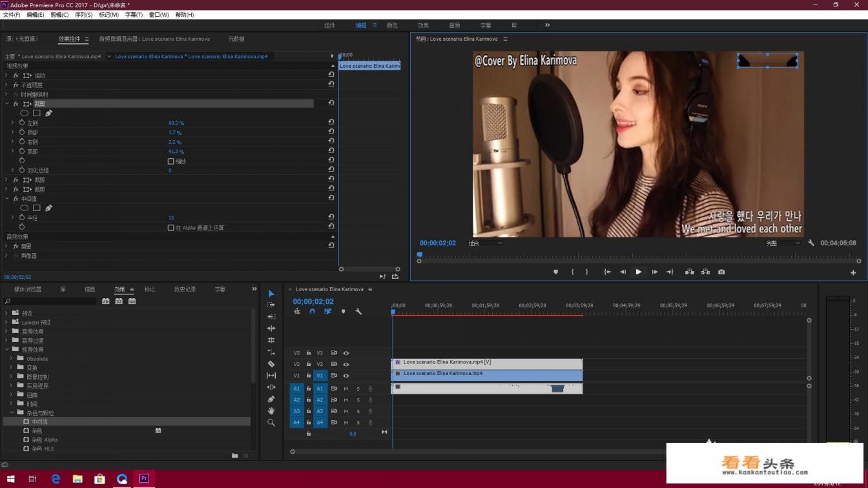
Task: Switch to the 历史记录 (History) tab
Action: [185, 290]
